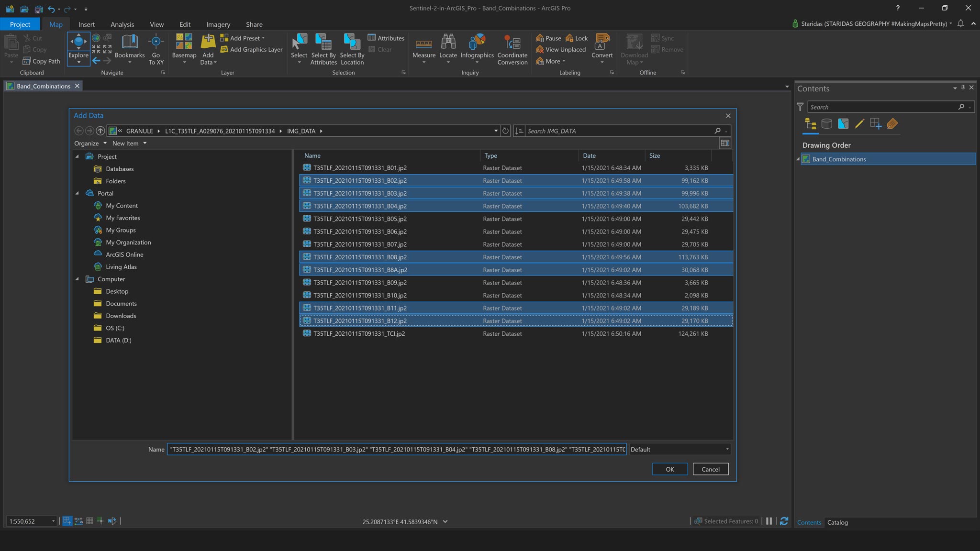980x551 pixels.
Task: Toggle View Unplaced labels
Action: [561, 50]
